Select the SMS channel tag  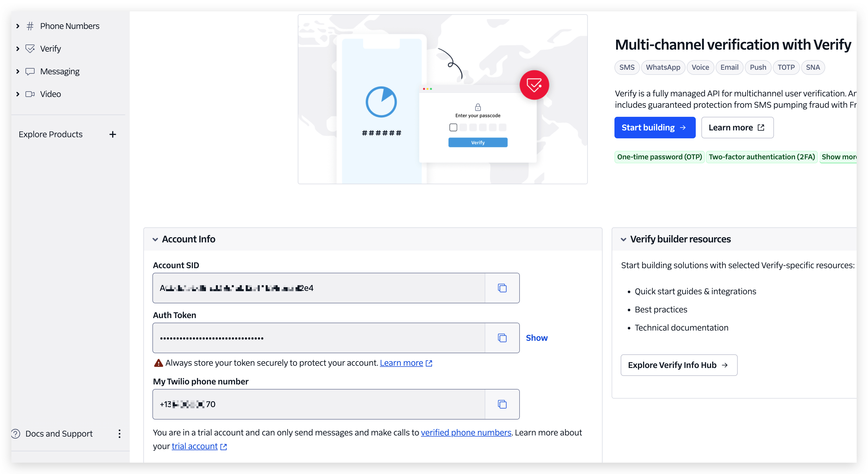pos(627,67)
